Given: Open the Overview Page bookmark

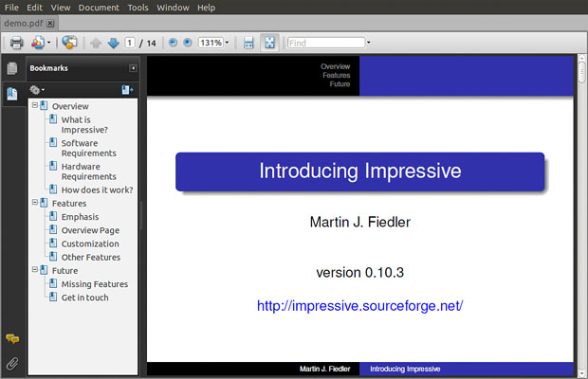Looking at the screenshot, I should tap(90, 230).
